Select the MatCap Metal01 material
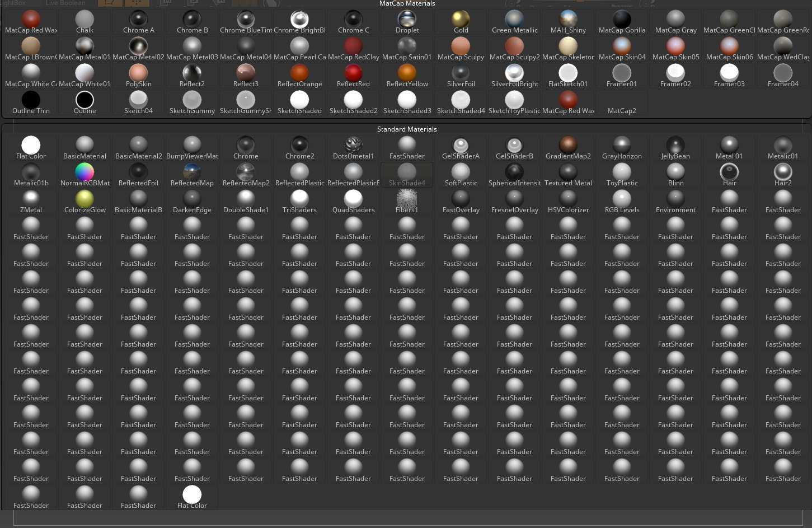 click(x=85, y=49)
